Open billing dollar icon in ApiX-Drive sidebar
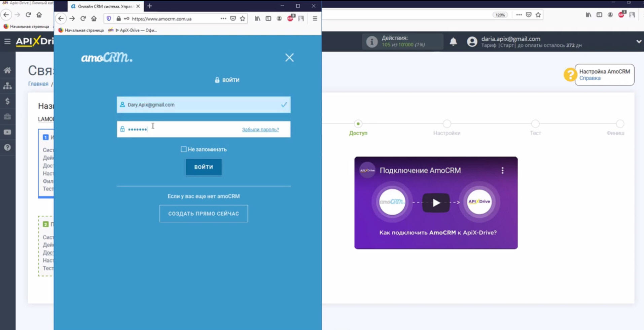This screenshot has width=644, height=330. pos(7,101)
